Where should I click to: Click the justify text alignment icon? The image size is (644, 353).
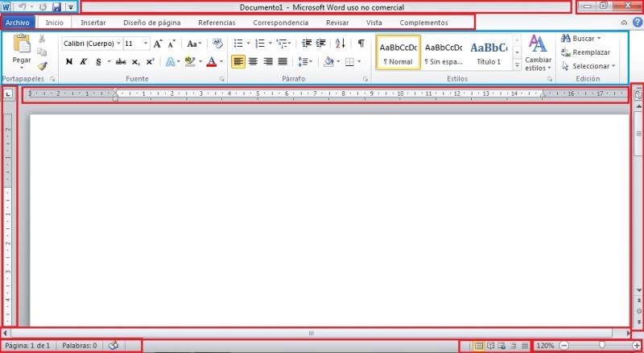tap(283, 61)
